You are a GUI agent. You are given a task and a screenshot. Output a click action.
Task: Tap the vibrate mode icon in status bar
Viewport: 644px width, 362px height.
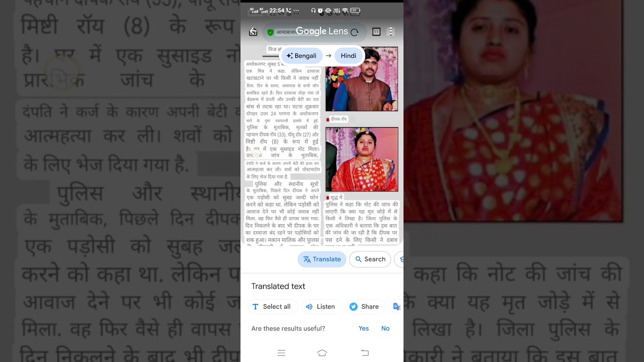point(328,11)
